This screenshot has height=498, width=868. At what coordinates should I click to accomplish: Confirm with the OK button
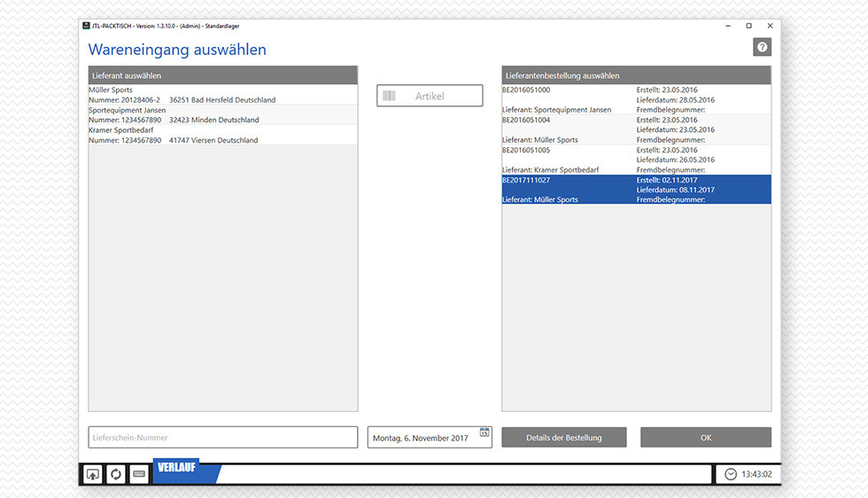coord(706,437)
